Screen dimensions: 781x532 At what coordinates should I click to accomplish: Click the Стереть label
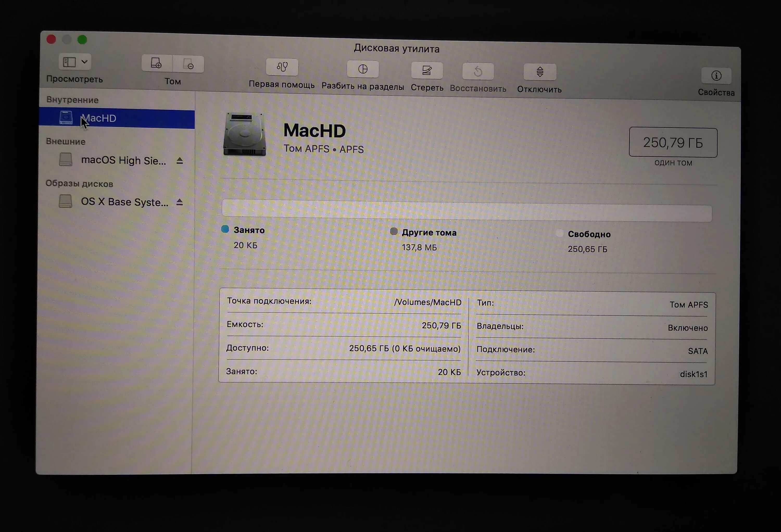(427, 88)
